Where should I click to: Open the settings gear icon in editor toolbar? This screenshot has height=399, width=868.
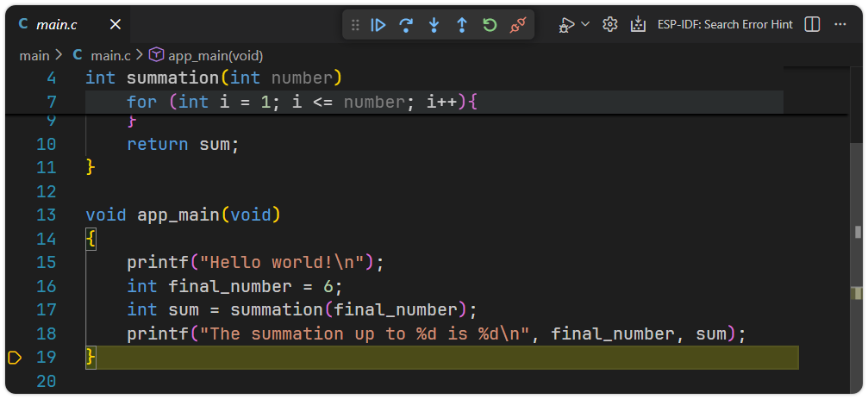(610, 24)
